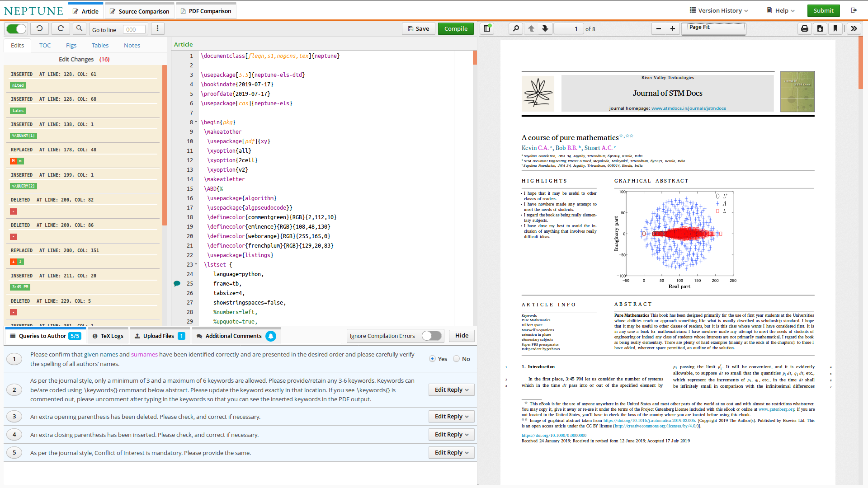Click the green Compile button
868x488 pixels.
tap(456, 28)
